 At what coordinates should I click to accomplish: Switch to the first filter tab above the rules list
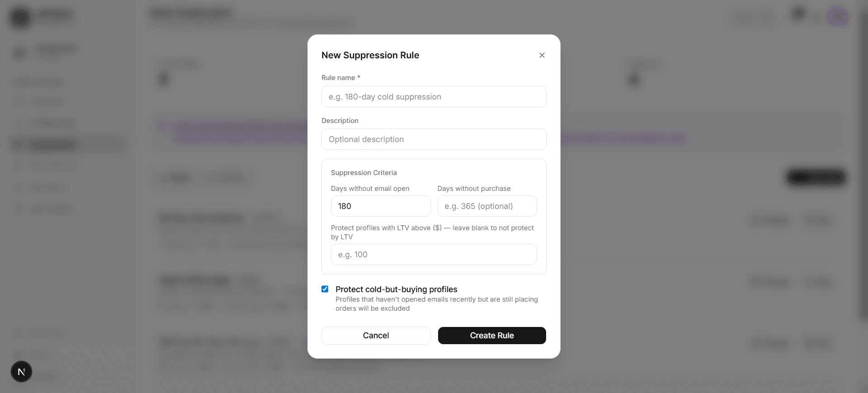coord(176,178)
